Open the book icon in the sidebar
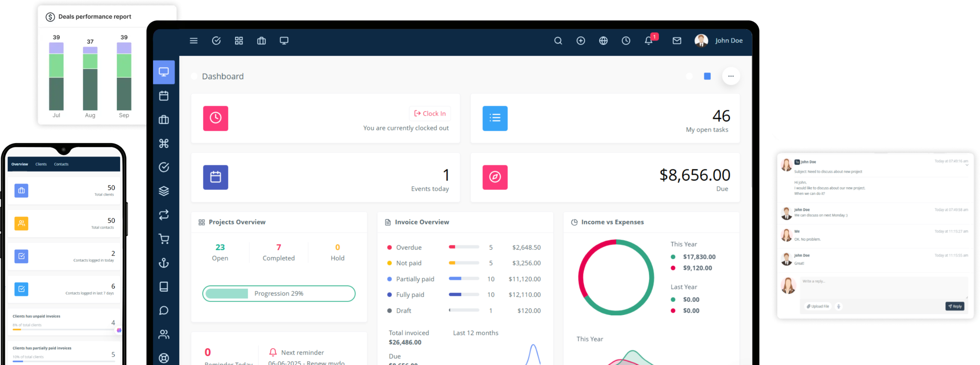Image resolution: width=980 pixels, height=365 pixels. point(164,287)
